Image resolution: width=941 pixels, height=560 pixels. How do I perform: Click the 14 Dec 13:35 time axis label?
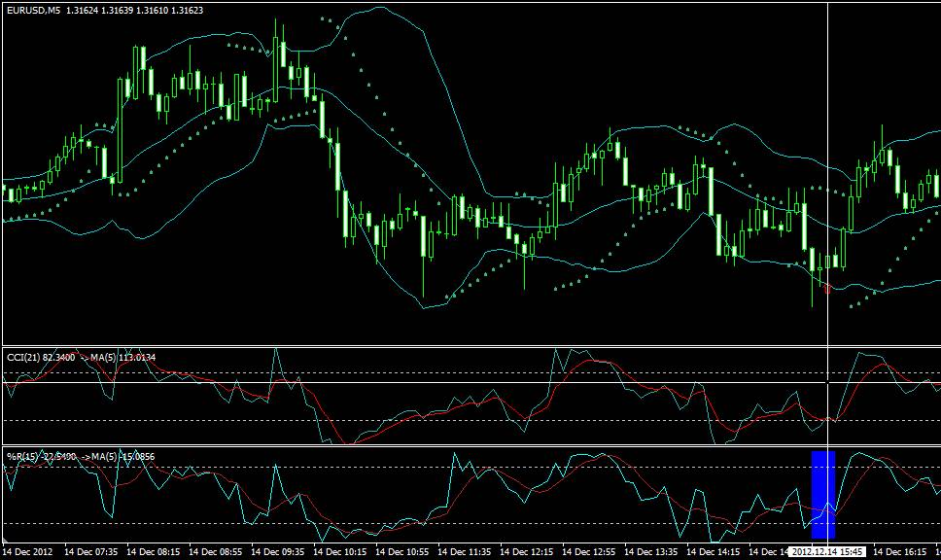651,551
